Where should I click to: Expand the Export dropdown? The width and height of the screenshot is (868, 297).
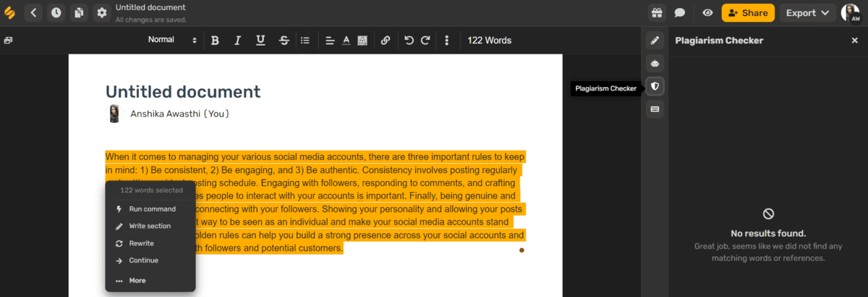click(x=807, y=13)
